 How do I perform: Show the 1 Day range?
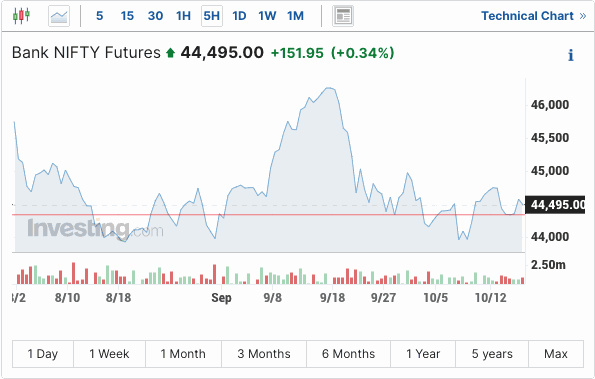[x=43, y=354]
